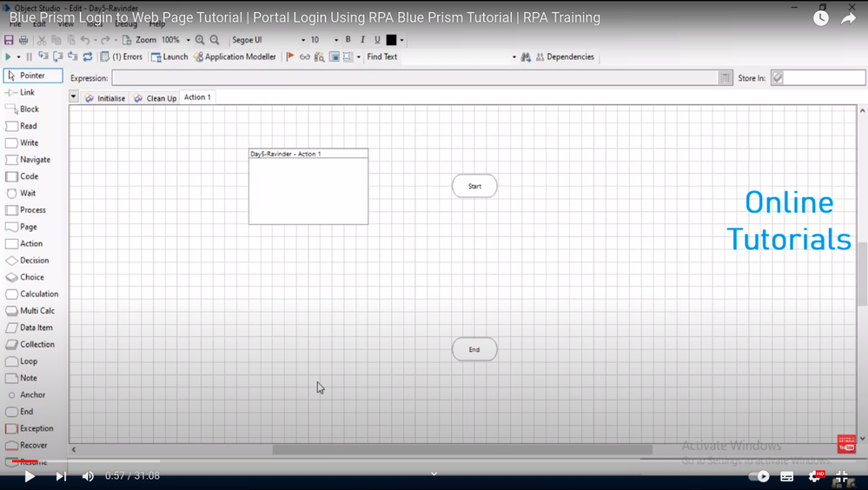This screenshot has width=868, height=490.
Task: Click the red breakpoint flag icon
Action: (x=290, y=56)
